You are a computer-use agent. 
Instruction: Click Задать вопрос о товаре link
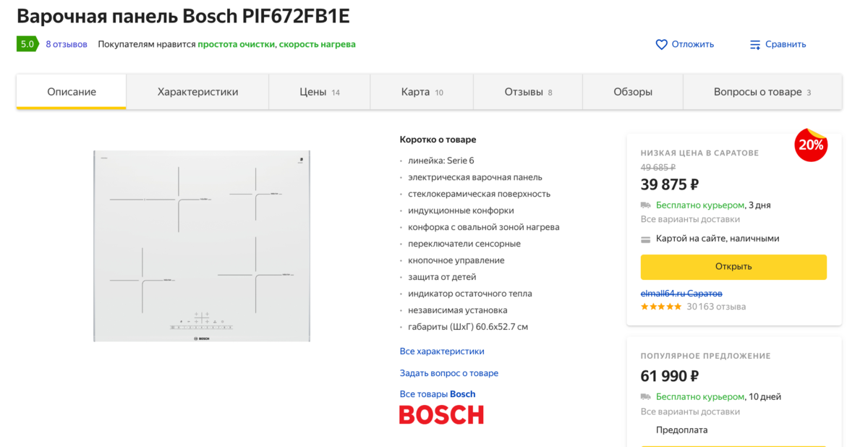click(x=448, y=373)
